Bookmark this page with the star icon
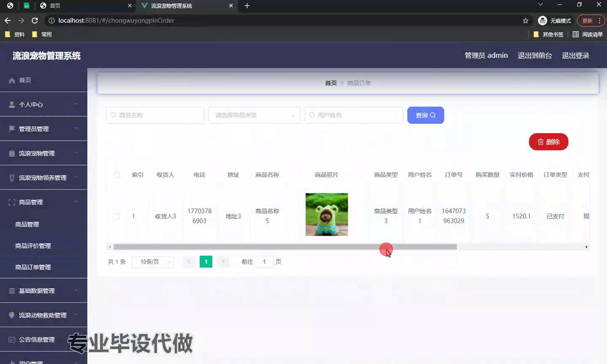 [x=525, y=21]
